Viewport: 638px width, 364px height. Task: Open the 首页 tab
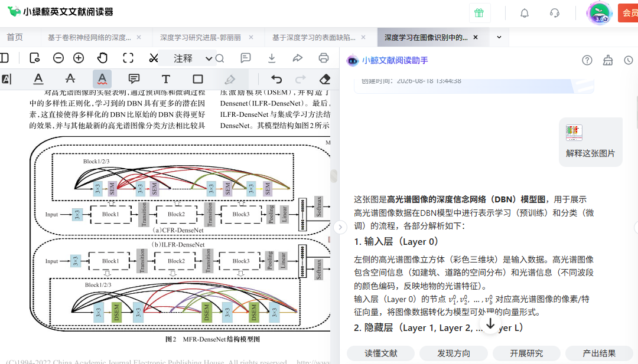(15, 37)
